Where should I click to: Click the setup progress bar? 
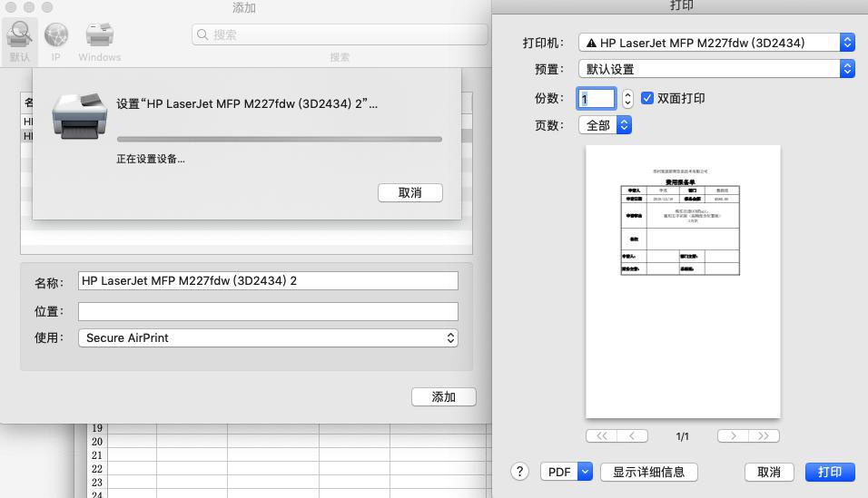[280, 140]
